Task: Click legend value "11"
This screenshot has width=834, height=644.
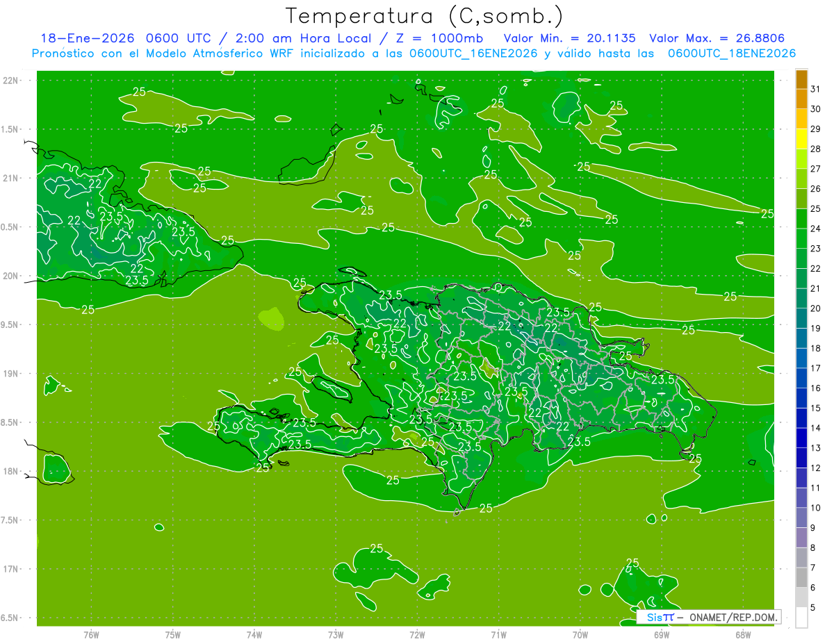Action: pos(816,488)
